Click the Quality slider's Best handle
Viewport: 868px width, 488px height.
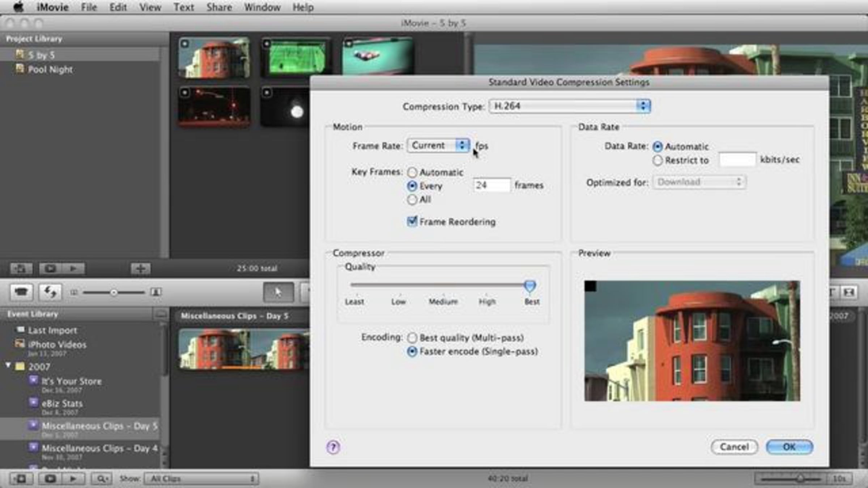(530, 286)
